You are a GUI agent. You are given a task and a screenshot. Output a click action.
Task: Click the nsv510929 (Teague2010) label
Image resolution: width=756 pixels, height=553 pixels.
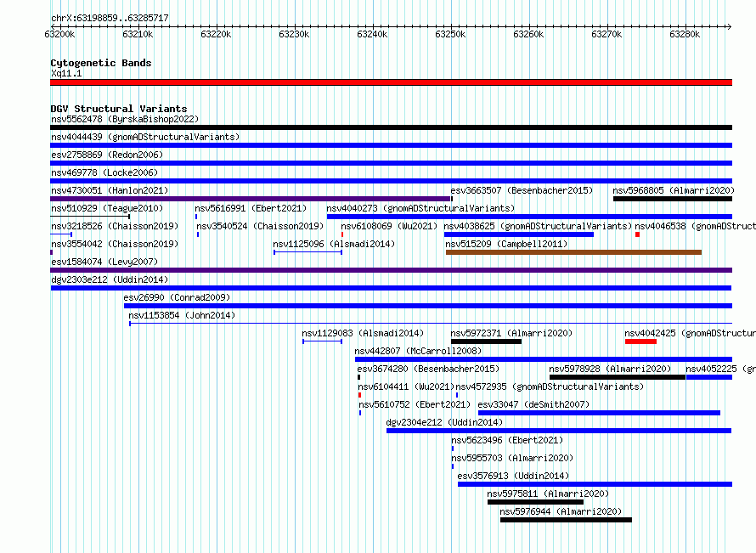(x=107, y=208)
